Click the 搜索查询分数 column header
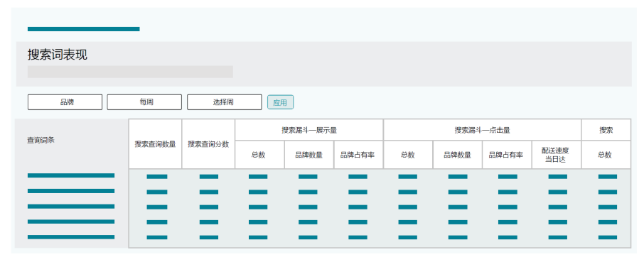 click(208, 144)
